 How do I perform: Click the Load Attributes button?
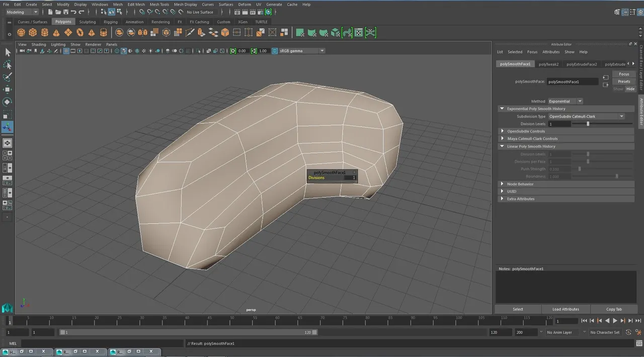click(x=566, y=309)
